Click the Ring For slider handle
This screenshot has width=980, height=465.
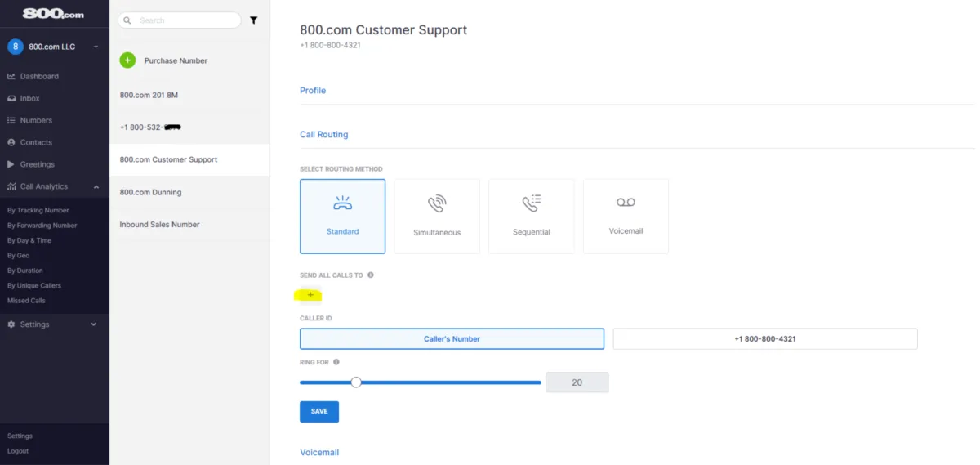[x=356, y=382]
